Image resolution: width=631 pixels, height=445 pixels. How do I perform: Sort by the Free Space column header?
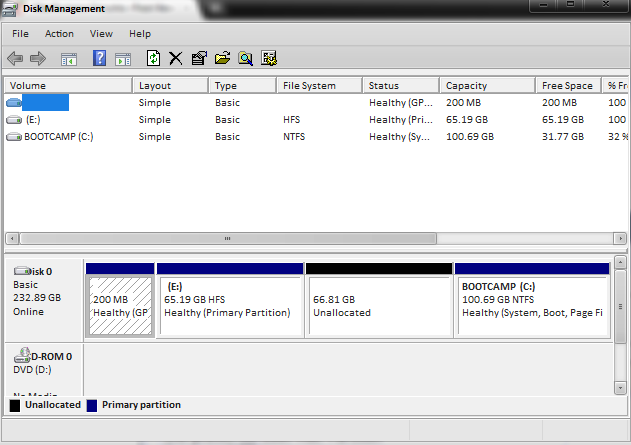point(568,86)
